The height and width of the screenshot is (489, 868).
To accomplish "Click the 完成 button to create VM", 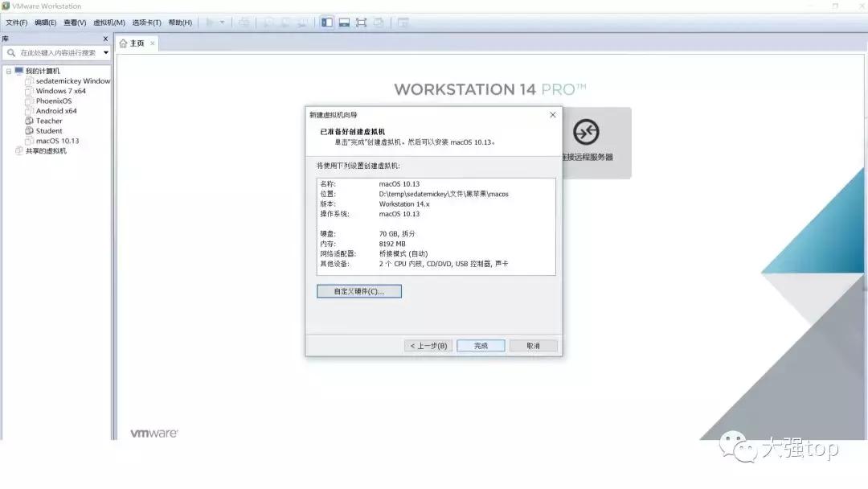I will point(480,345).
